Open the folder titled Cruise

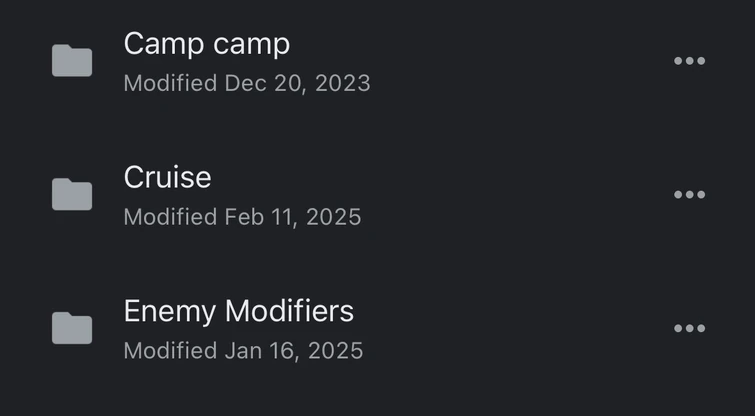click(x=168, y=177)
